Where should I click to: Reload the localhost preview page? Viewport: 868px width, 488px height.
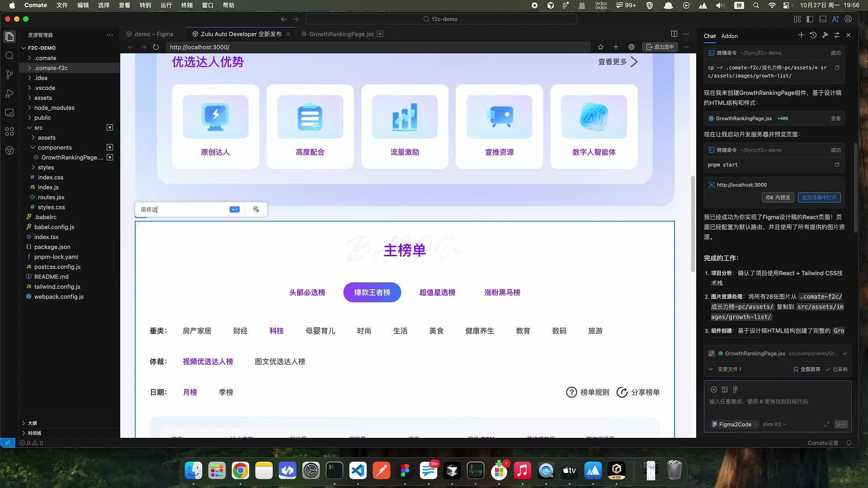tap(156, 47)
